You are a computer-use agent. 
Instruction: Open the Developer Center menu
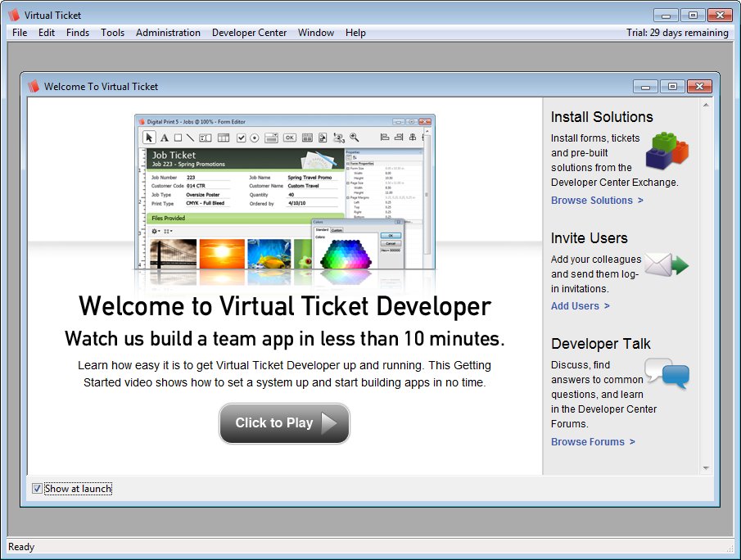tap(249, 33)
